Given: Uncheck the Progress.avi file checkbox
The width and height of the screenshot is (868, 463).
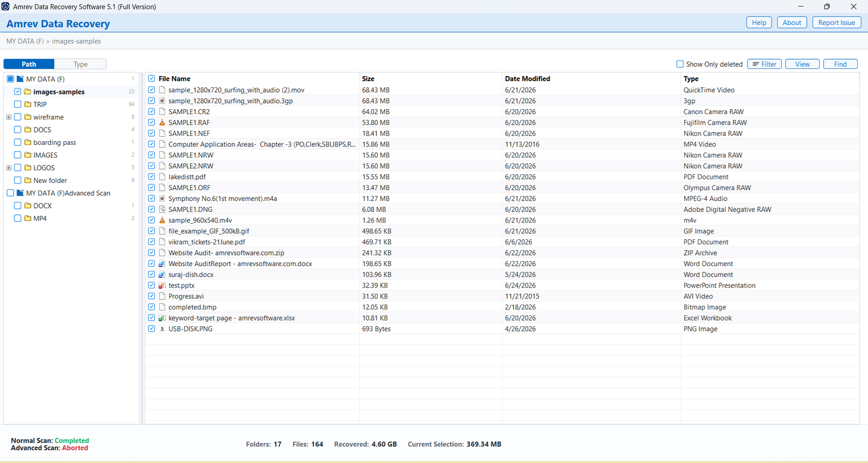Looking at the screenshot, I should [x=151, y=296].
